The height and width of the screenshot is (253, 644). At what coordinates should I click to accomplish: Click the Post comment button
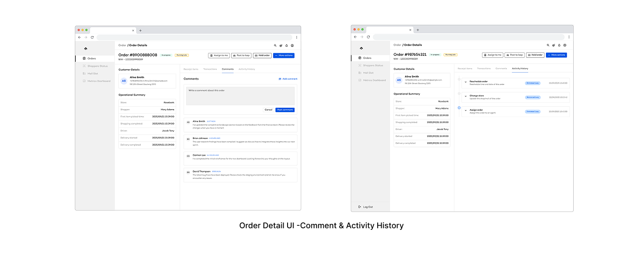[285, 110]
